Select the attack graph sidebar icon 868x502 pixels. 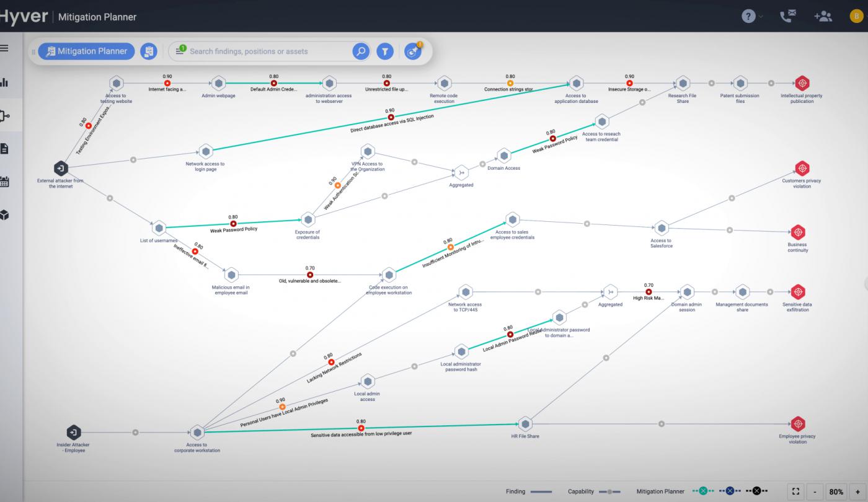[5, 115]
